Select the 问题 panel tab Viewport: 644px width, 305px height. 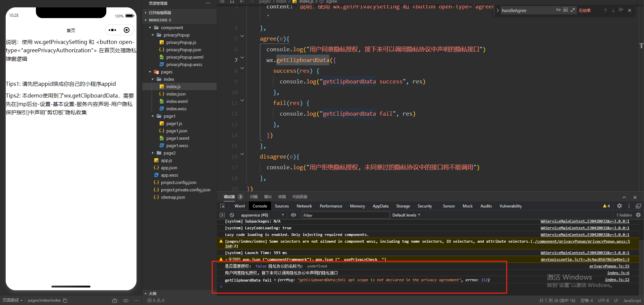tap(254, 197)
